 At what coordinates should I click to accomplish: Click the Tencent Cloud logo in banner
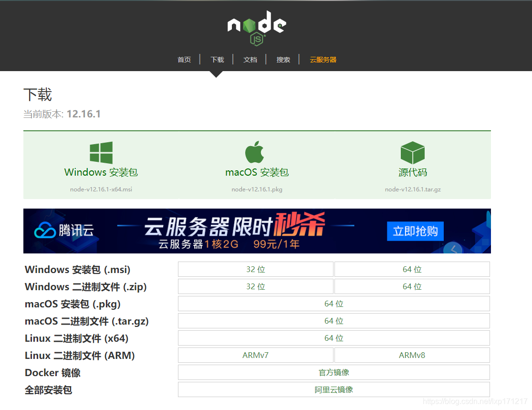point(64,231)
